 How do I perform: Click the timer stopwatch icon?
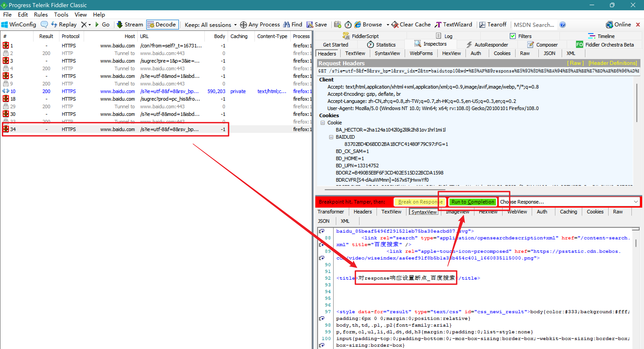pyautogui.click(x=348, y=25)
